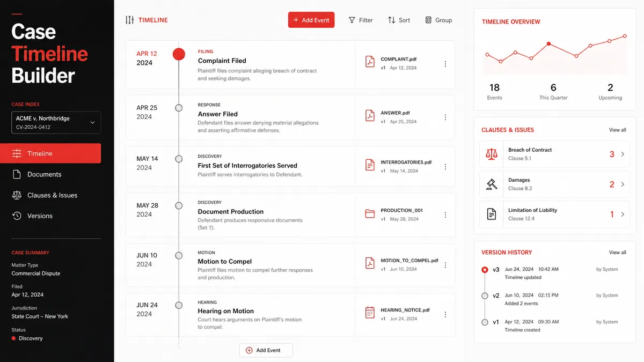
Task: Click the Answer Filed event title
Action: click(x=217, y=114)
